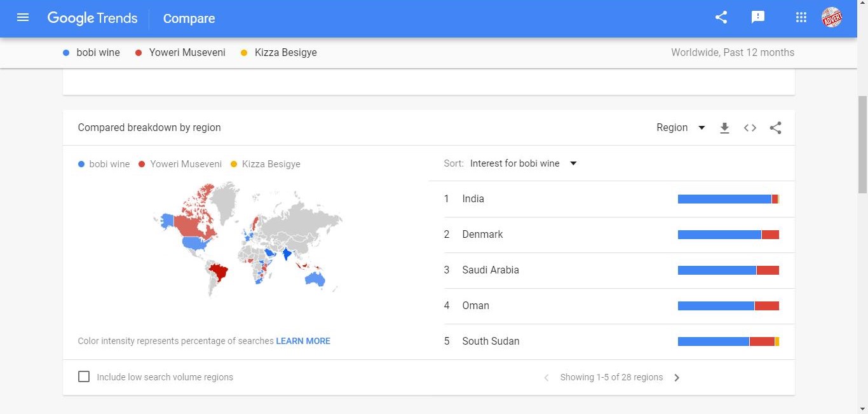Click the Saudi Arabia region entry

click(491, 270)
